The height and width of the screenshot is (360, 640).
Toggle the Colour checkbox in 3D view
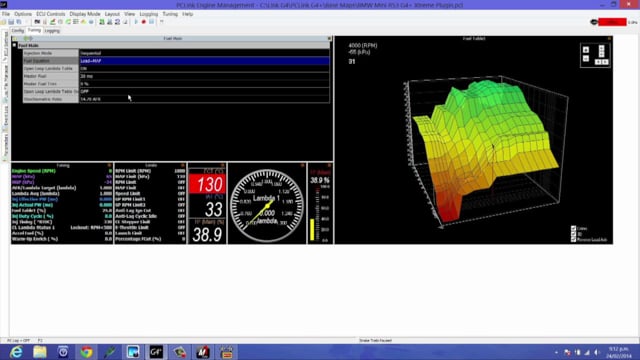coord(573,228)
